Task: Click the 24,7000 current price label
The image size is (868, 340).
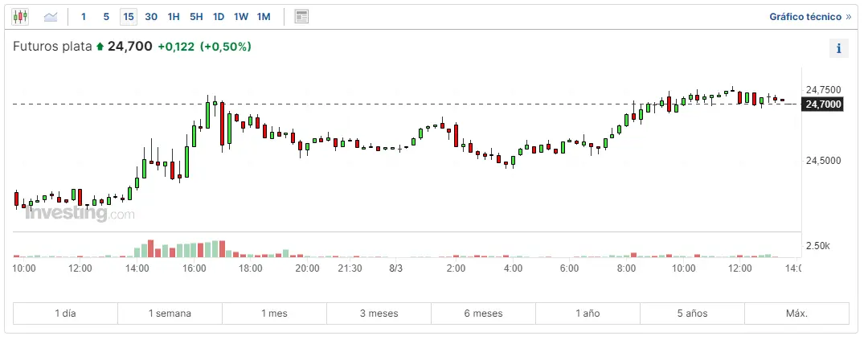Action: [823, 104]
